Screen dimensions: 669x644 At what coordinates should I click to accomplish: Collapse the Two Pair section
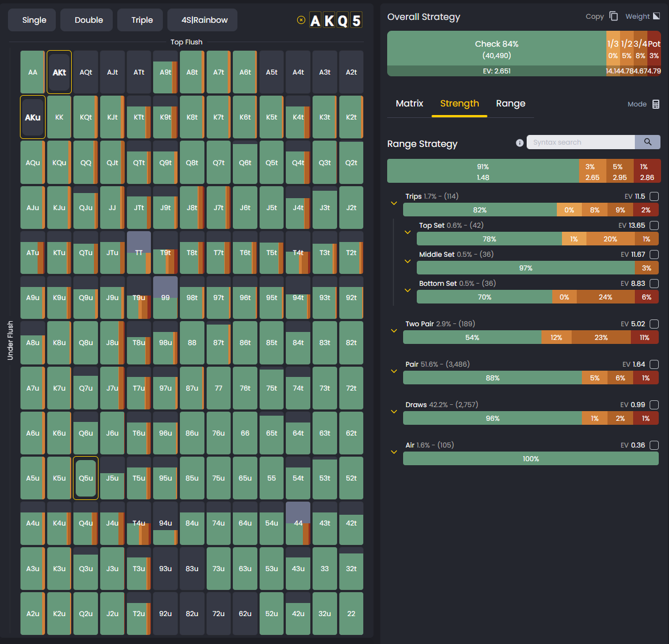coord(393,330)
